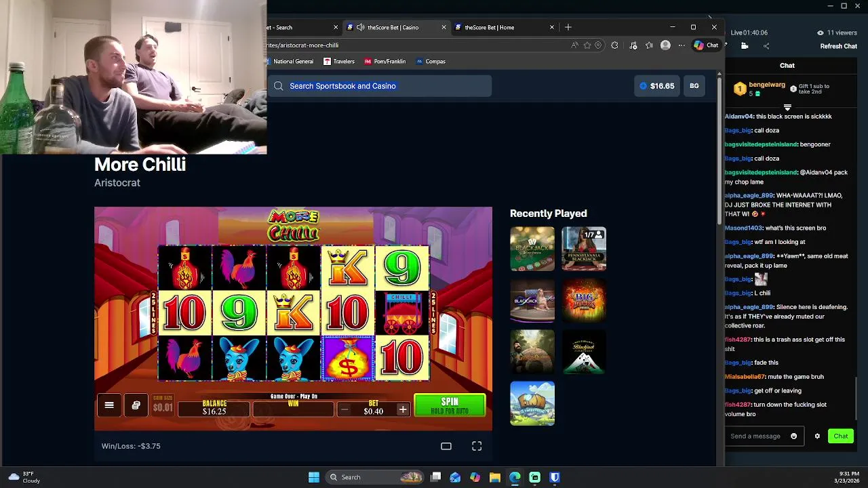
Task: Click Refresh Chat in stream panel
Action: point(838,46)
